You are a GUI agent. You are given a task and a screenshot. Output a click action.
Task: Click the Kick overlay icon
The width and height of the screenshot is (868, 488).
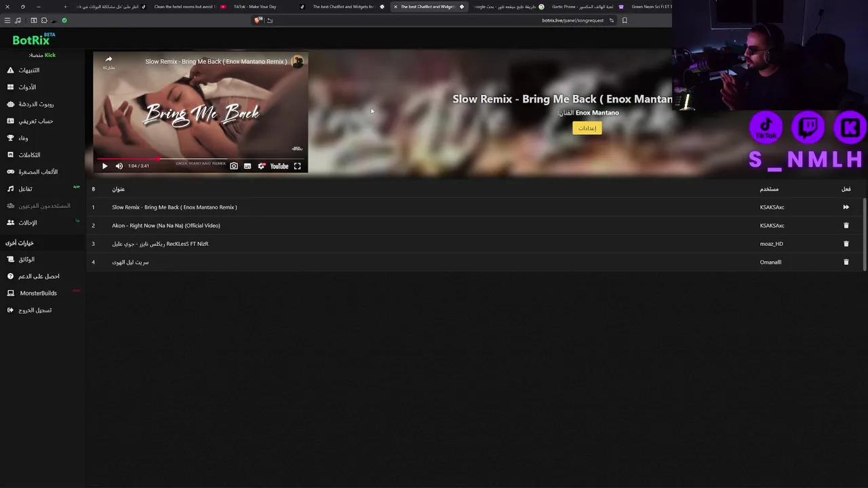tap(850, 127)
